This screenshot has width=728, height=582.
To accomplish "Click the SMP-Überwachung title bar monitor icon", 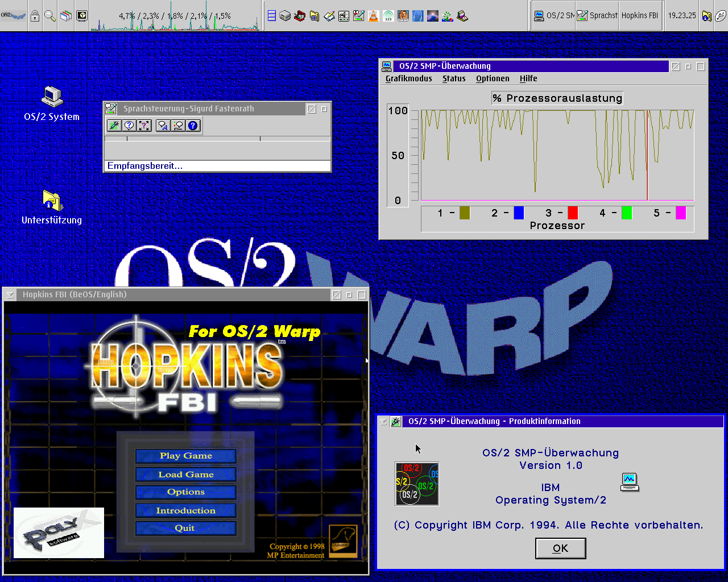I will point(387,66).
